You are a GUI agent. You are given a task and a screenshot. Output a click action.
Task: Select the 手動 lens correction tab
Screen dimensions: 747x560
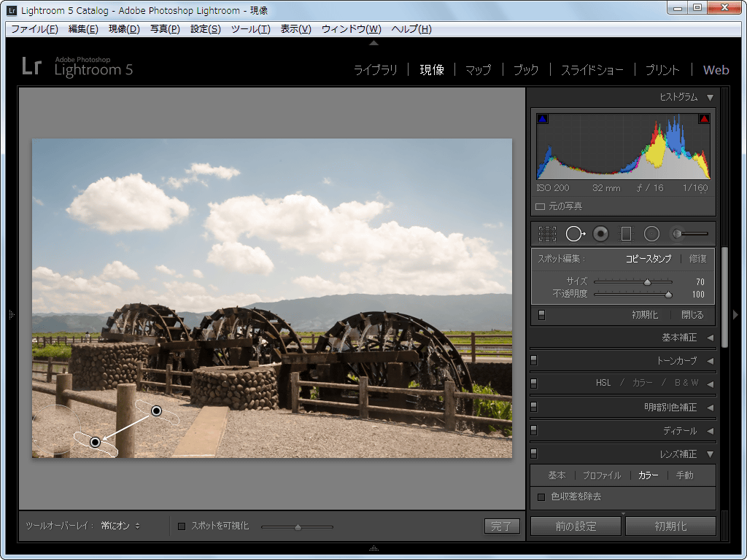coord(684,475)
